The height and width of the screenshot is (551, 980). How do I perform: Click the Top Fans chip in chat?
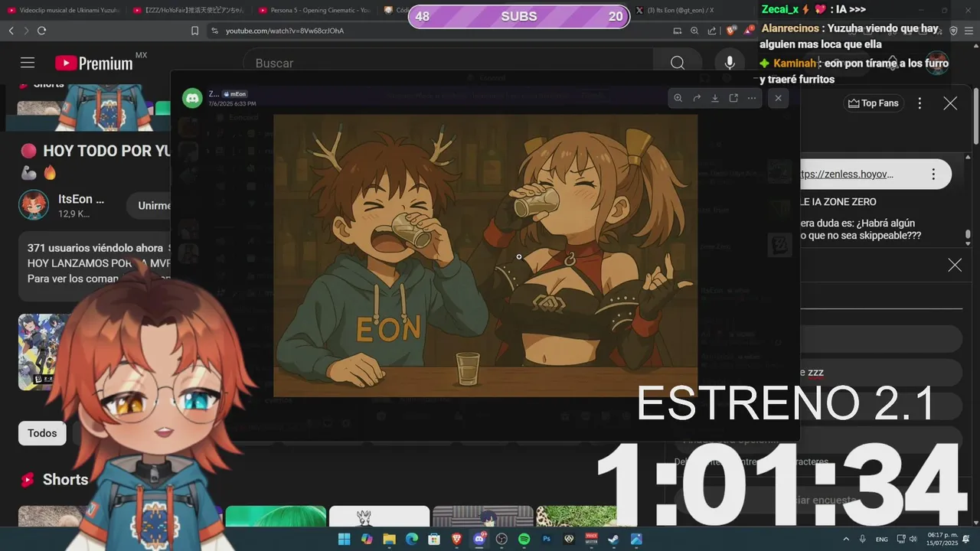(x=874, y=103)
